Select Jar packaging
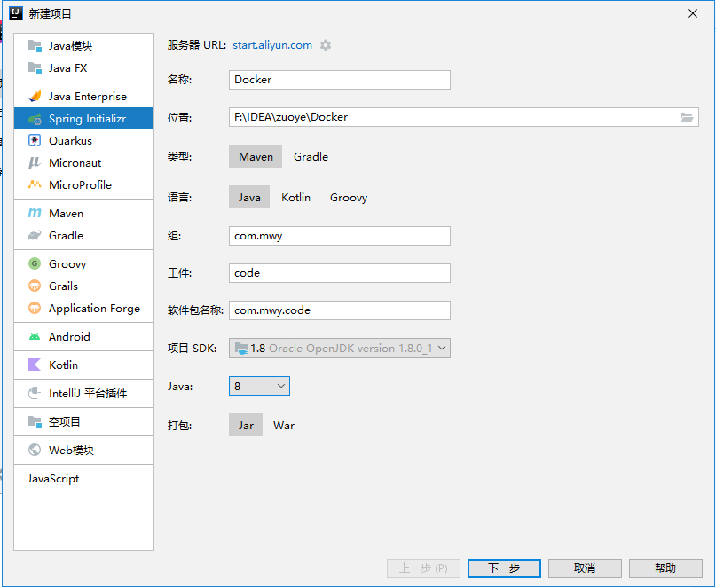Viewport: 716px width, 588px height. pyautogui.click(x=246, y=425)
